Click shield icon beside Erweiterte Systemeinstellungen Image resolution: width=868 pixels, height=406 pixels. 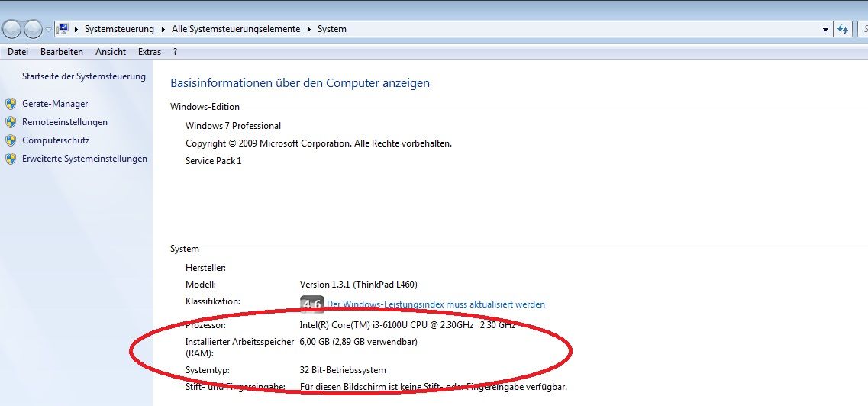(11, 159)
